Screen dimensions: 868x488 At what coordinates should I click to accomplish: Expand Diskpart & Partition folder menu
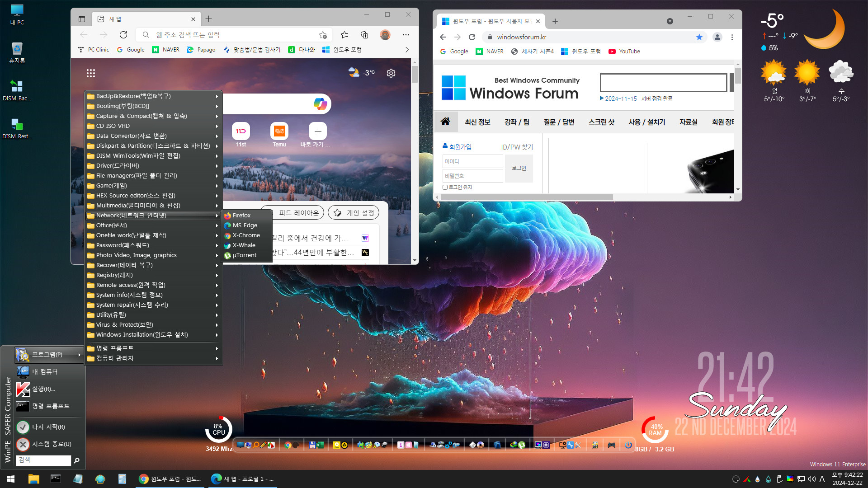tap(153, 146)
